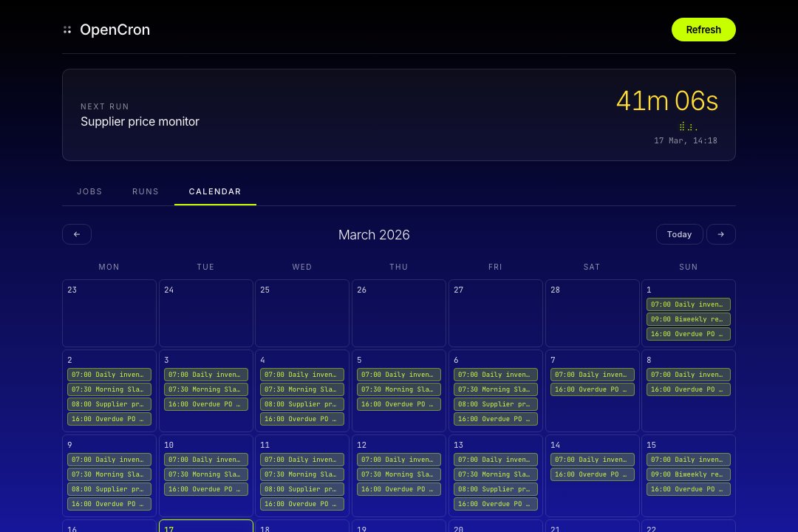The width and height of the screenshot is (798, 532).
Task: Open 08:00 Supplier event on March 4
Action: 302,404
